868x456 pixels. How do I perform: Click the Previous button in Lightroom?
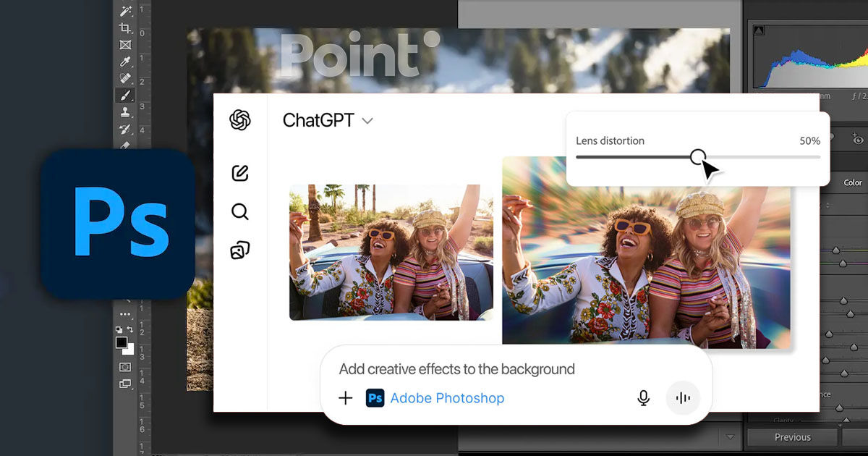793,437
